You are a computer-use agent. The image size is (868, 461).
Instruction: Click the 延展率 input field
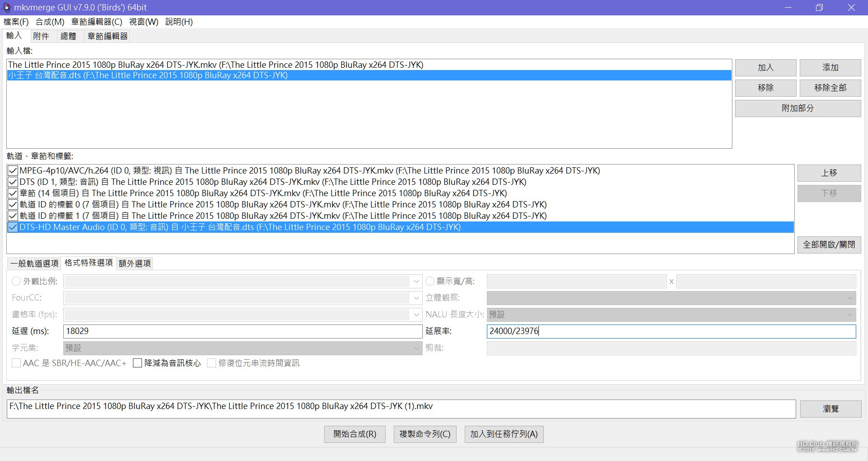[x=671, y=331]
